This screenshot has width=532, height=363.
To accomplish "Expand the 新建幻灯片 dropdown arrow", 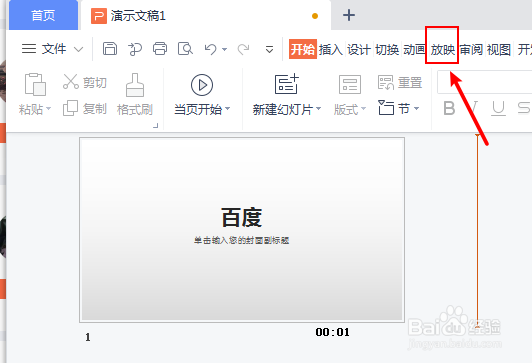I will pos(318,109).
